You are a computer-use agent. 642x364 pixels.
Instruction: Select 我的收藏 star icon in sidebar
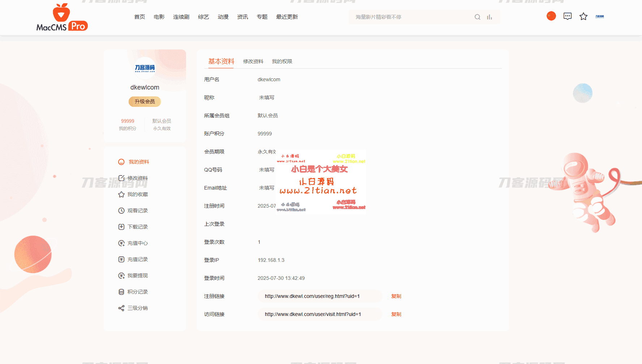pos(121,194)
